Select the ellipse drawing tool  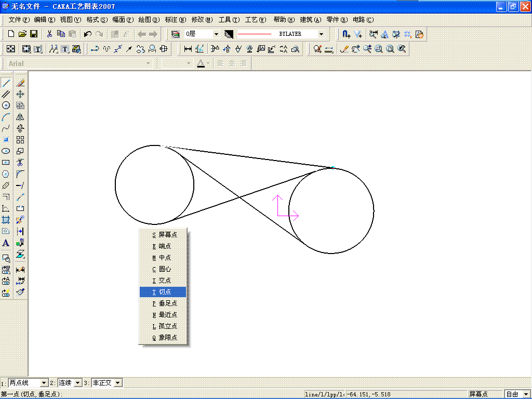click(x=6, y=151)
